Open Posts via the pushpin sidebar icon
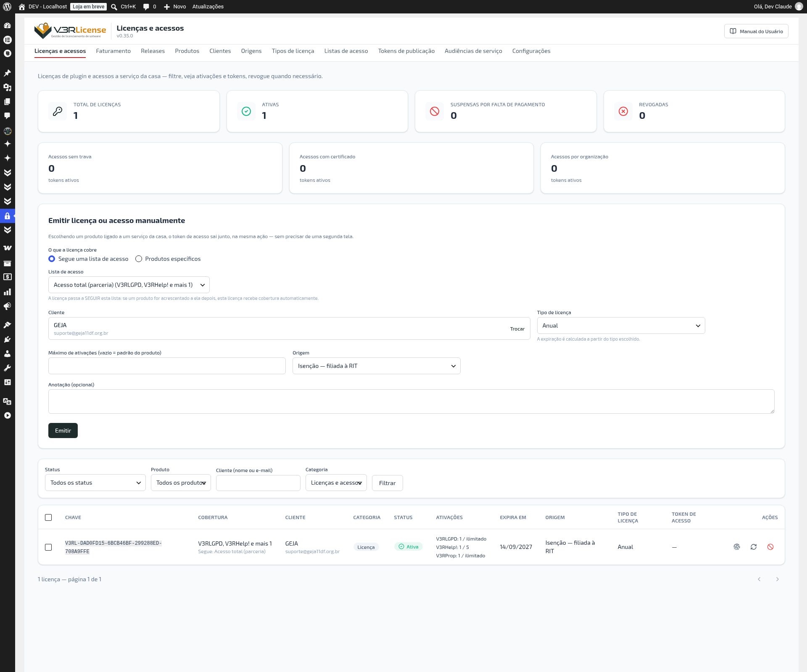The height and width of the screenshot is (672, 807). [7, 73]
